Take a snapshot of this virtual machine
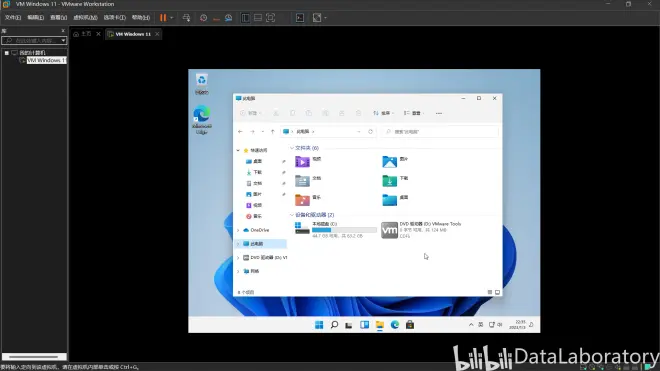This screenshot has width=660, height=371. (x=203, y=18)
